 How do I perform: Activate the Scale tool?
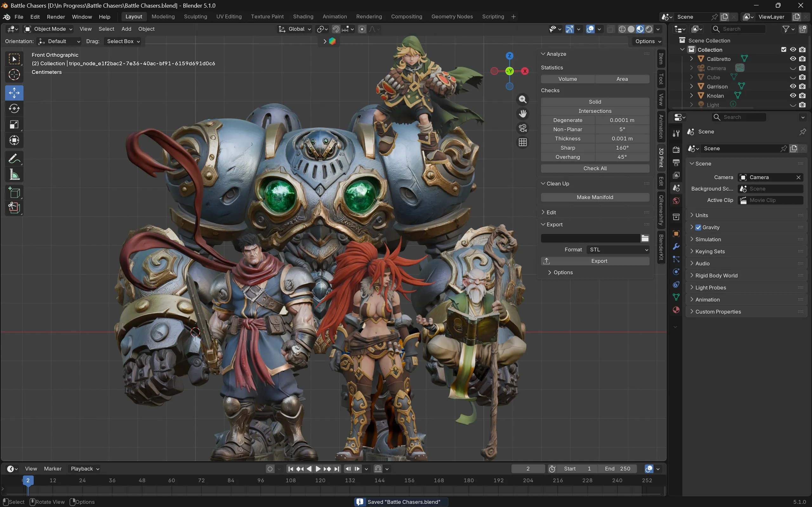click(14, 124)
